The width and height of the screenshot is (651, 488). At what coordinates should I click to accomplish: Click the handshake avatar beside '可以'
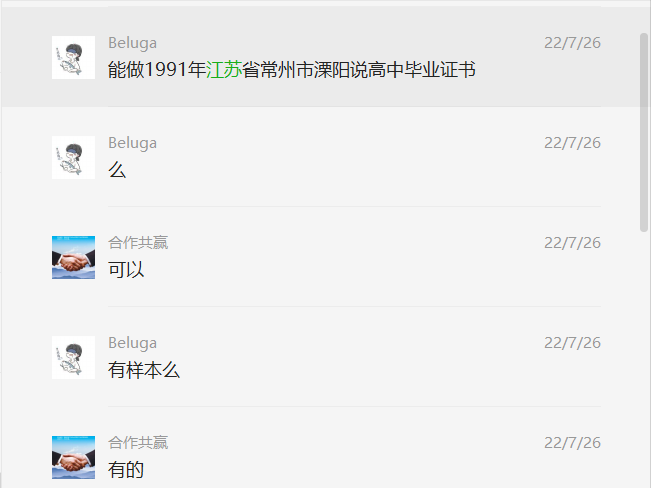click(73, 257)
